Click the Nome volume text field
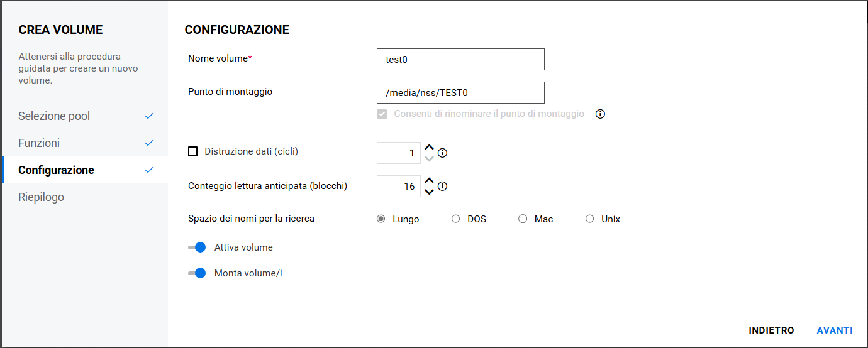Screen dimensions: 868x348 [460, 60]
